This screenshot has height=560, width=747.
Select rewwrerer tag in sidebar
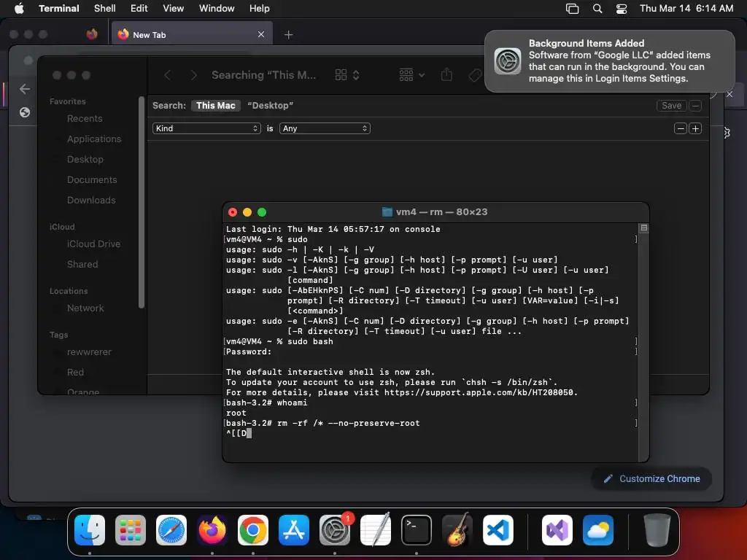pyautogui.click(x=89, y=352)
